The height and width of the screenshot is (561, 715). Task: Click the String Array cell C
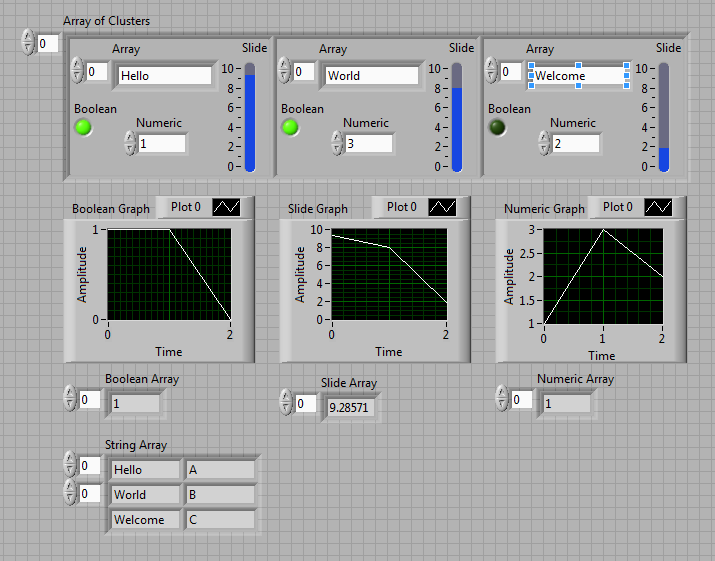(x=220, y=519)
